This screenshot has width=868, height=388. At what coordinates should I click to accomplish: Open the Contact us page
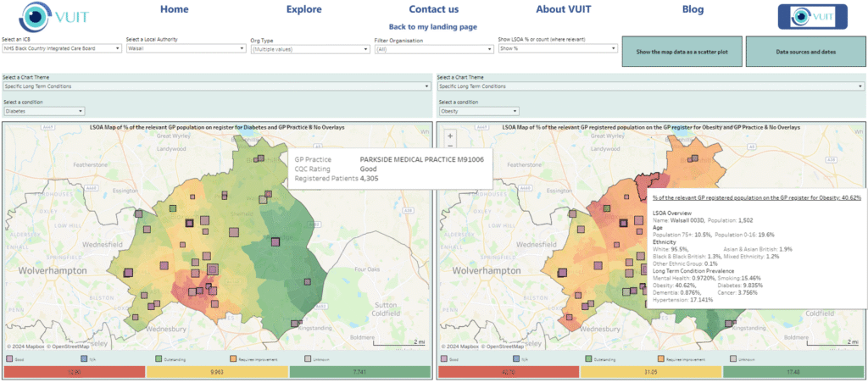pos(433,9)
